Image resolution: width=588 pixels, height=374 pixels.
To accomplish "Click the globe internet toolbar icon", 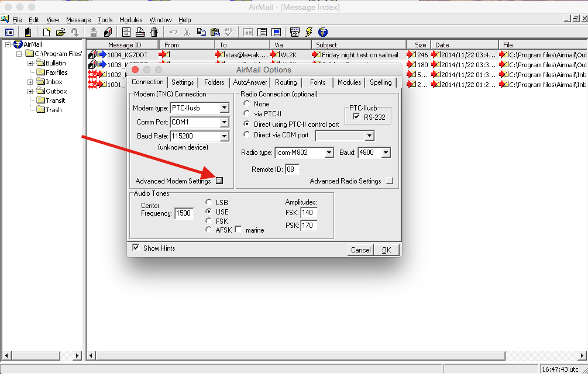I will click(x=323, y=32).
